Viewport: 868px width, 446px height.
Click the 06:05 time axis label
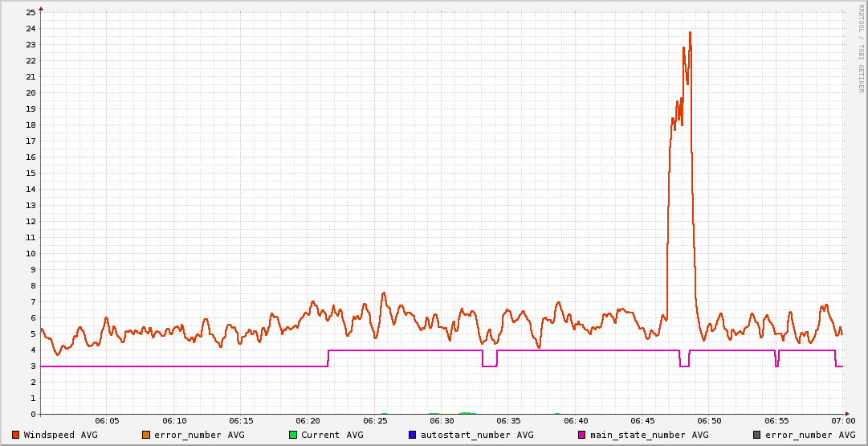tap(107, 421)
